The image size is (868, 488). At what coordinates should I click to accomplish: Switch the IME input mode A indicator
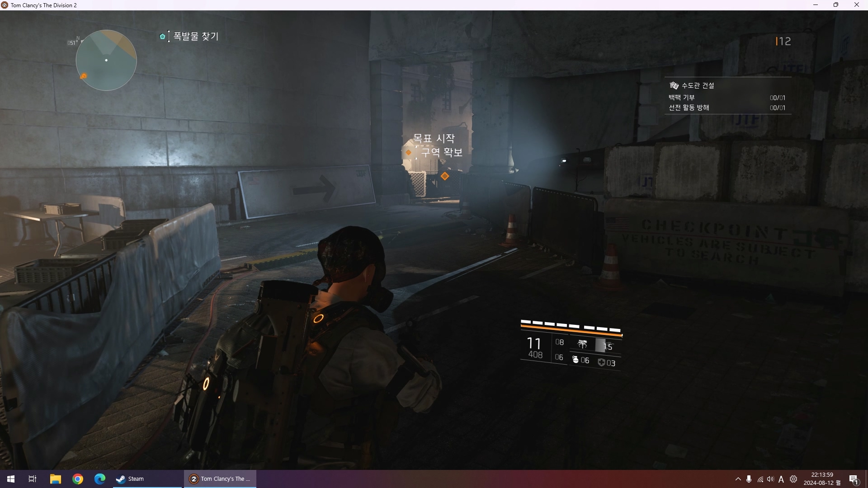781,479
